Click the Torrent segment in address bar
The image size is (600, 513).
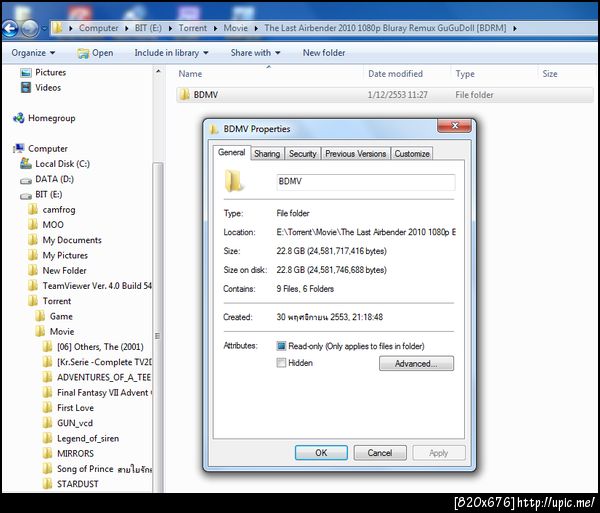point(192,28)
